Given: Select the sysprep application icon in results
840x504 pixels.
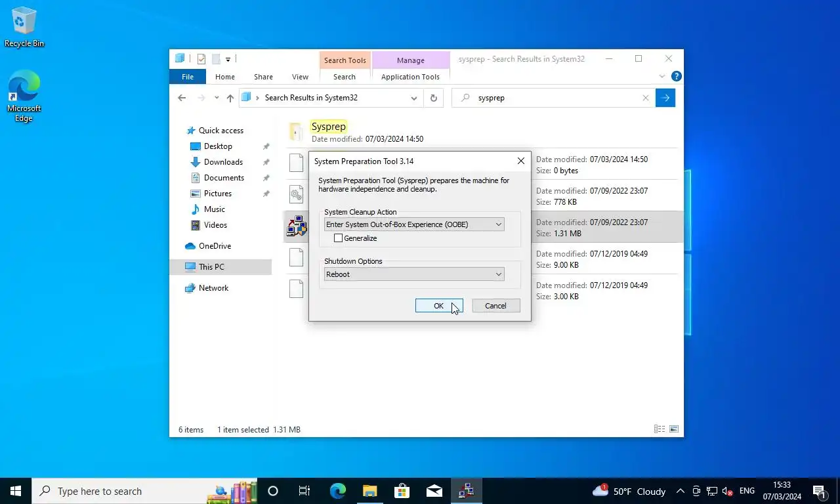Looking at the screenshot, I should [297, 227].
